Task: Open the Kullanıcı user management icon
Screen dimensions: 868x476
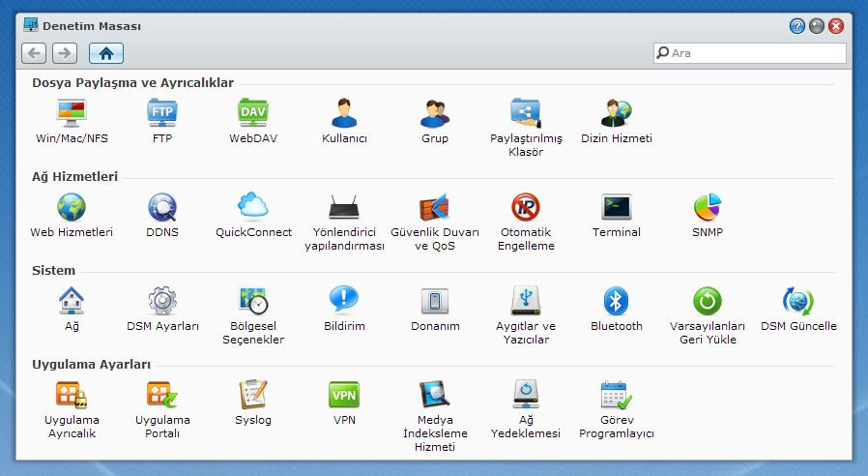Action: point(344,114)
